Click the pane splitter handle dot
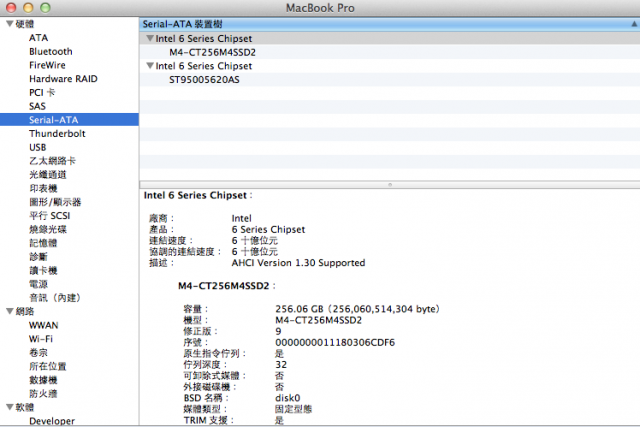 click(x=390, y=185)
